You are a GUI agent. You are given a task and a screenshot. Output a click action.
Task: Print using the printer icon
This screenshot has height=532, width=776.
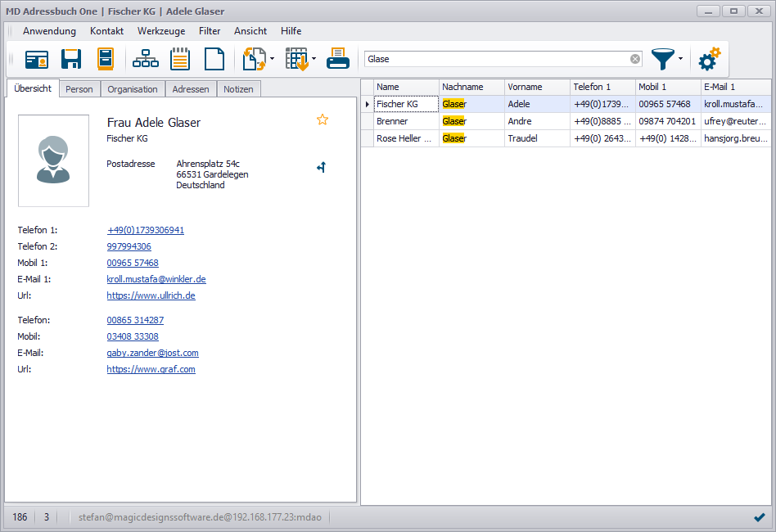pyautogui.click(x=337, y=60)
